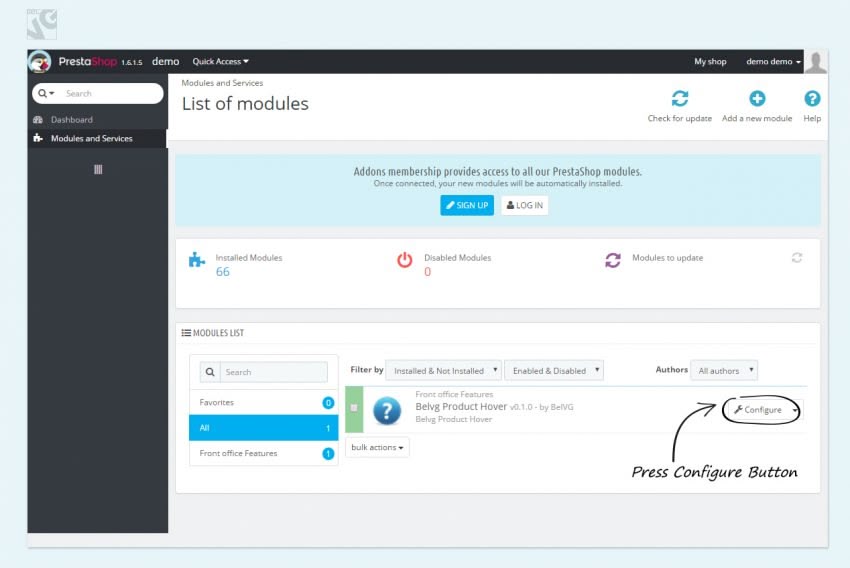This screenshot has width=850, height=568.
Task: Open the All authors dropdown
Action: (x=724, y=371)
